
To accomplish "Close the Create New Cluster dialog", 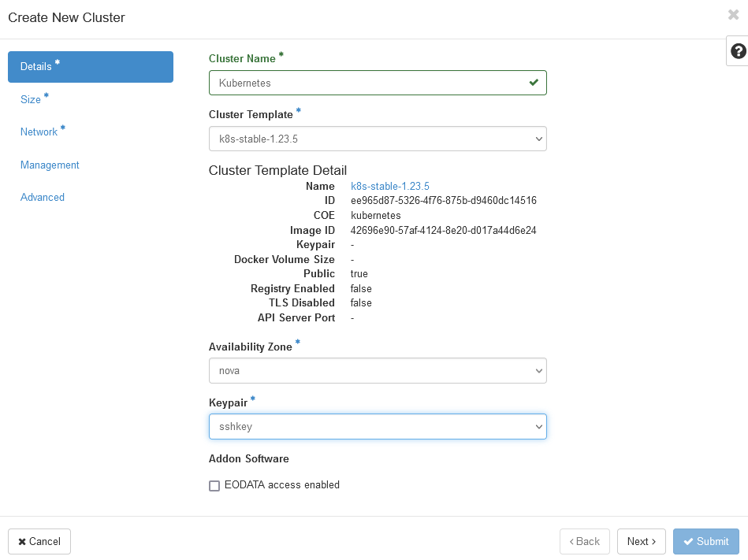I will (733, 15).
